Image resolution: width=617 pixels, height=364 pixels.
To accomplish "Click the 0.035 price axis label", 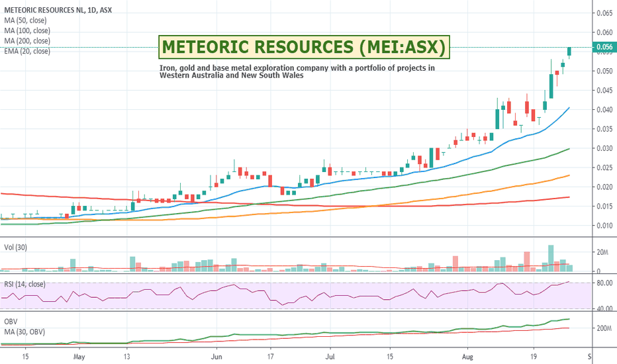I will [x=604, y=128].
